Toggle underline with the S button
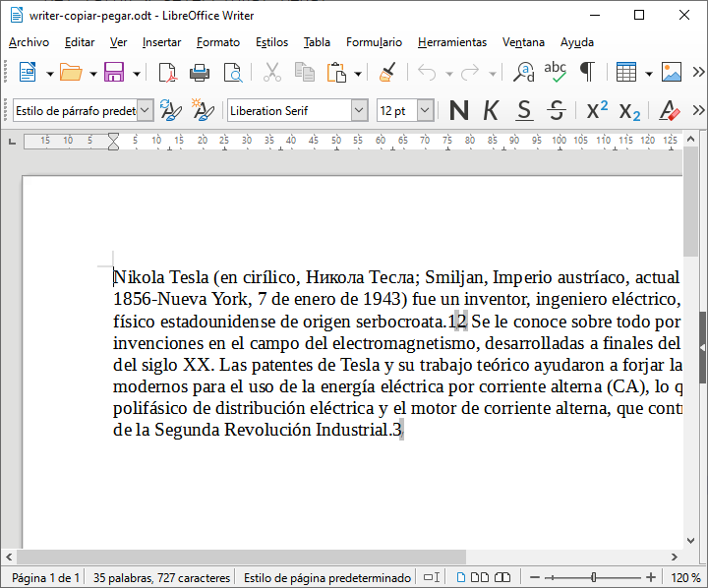Viewport: 708px width, 588px height. click(524, 110)
